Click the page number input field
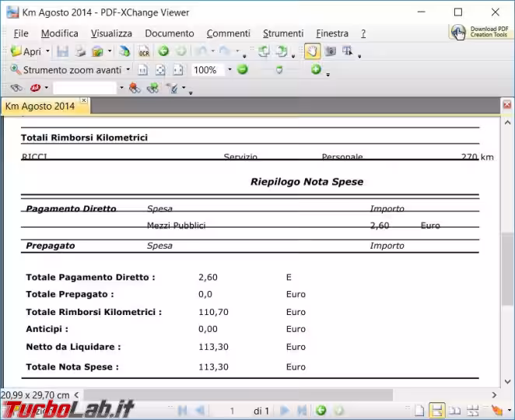 231,410
